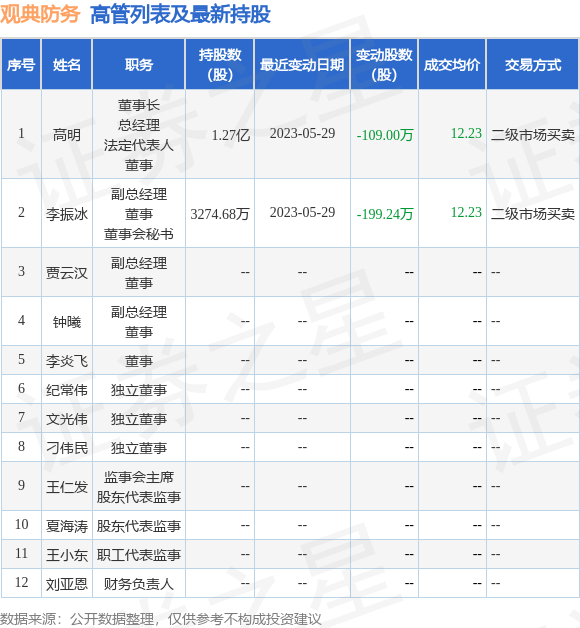Click the row number 12
Screen dimensions: 580x628
pos(21,582)
